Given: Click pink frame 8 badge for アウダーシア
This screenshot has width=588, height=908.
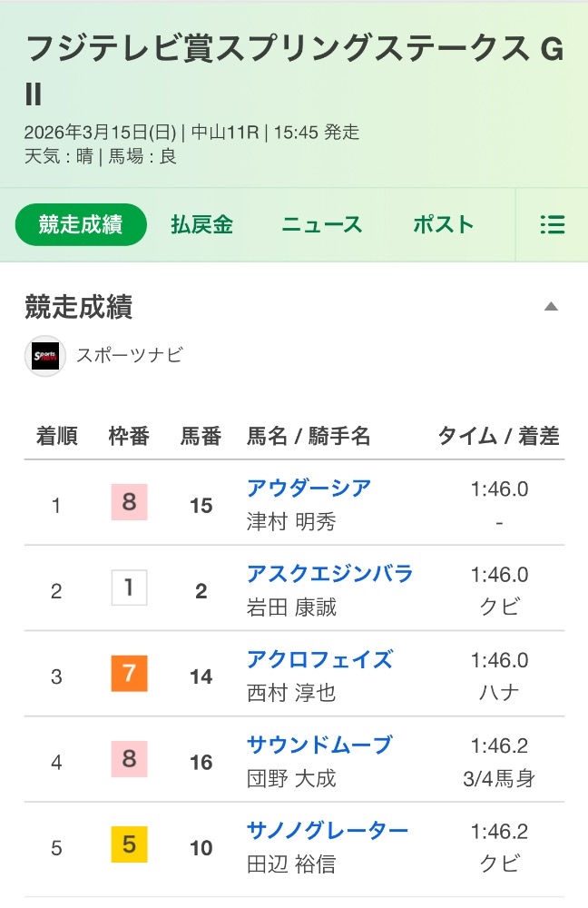Looking at the screenshot, I should (129, 502).
